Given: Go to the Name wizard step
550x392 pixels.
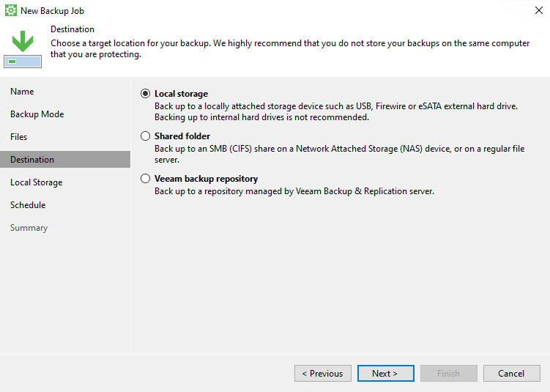Looking at the screenshot, I should 22,92.
